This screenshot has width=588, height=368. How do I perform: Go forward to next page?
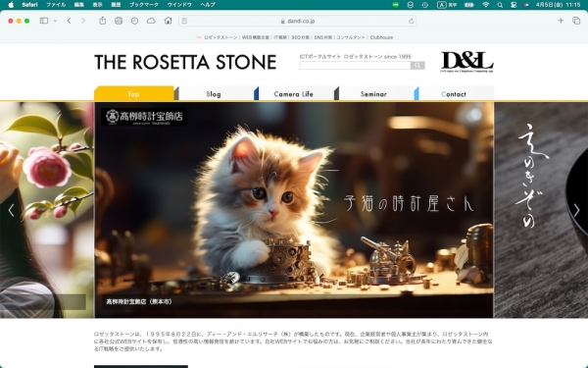[83, 21]
